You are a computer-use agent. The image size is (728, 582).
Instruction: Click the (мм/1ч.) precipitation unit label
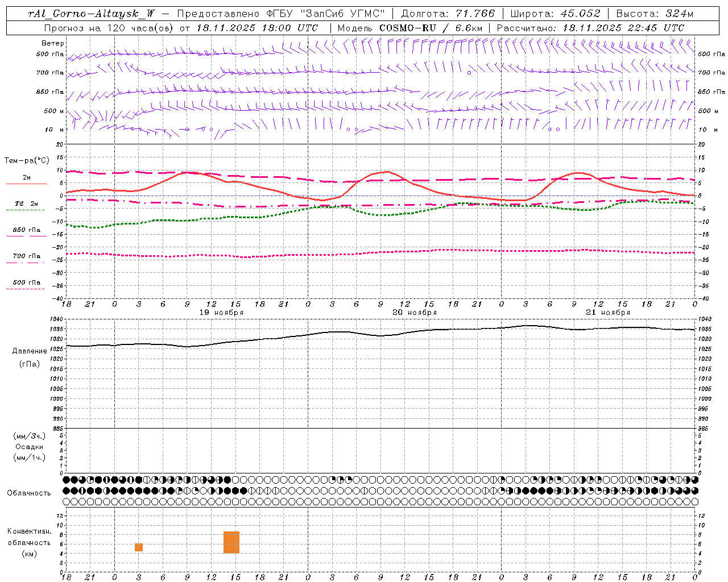tap(30, 458)
